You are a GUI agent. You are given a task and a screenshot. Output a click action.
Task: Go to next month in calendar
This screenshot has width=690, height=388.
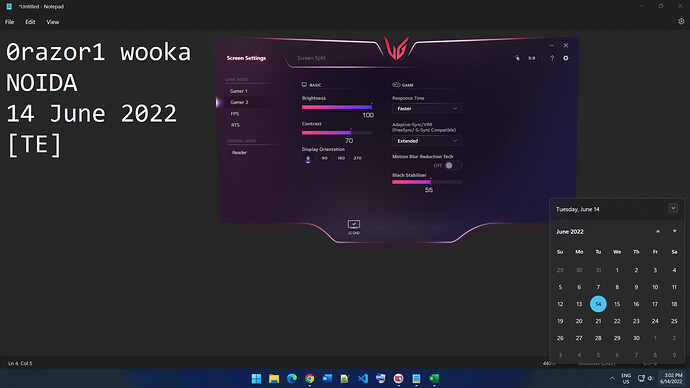(674, 231)
